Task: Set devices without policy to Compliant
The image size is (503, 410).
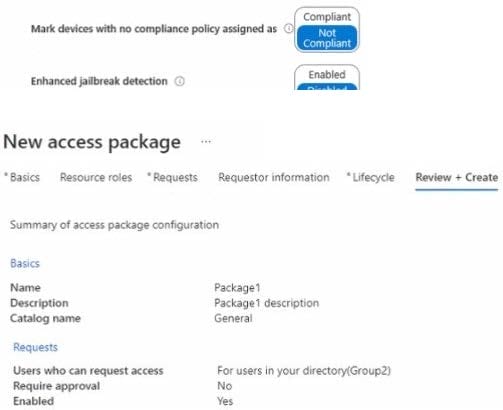Action: [327, 17]
